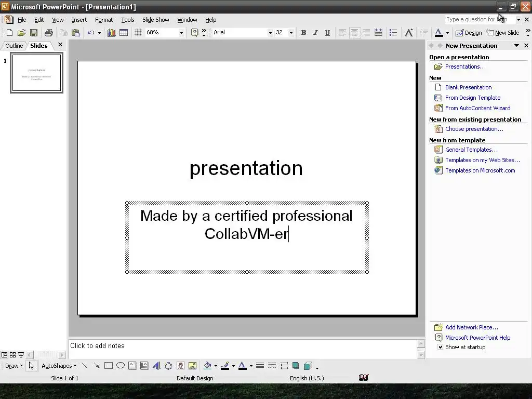532x399 pixels.
Task: Open the AutoShapes dropdown
Action: [59, 365]
